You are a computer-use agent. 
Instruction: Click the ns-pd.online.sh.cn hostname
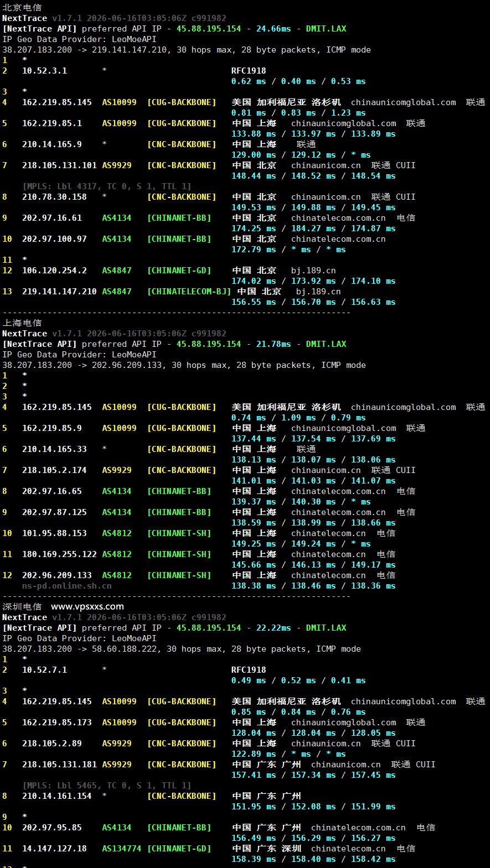[67, 586]
